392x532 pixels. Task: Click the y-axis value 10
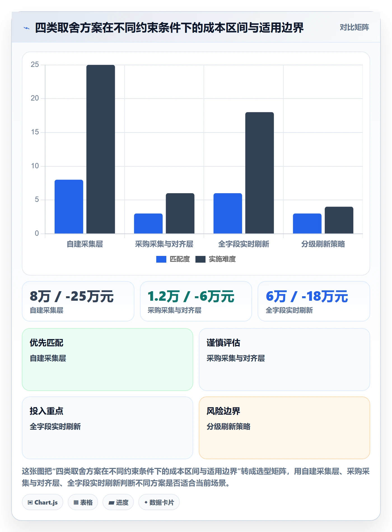coord(35,166)
